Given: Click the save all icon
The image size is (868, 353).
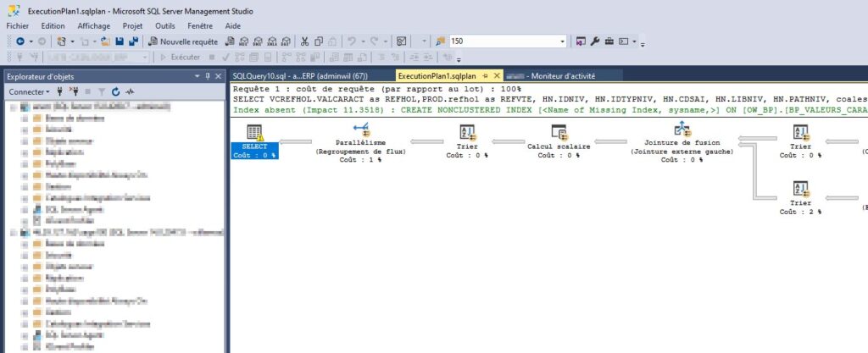Looking at the screenshot, I should 133,41.
